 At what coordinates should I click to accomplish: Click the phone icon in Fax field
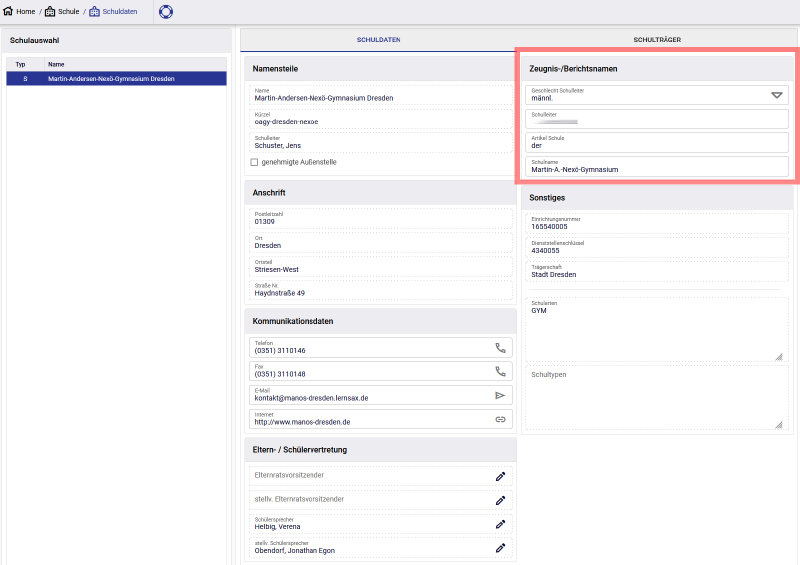click(501, 371)
